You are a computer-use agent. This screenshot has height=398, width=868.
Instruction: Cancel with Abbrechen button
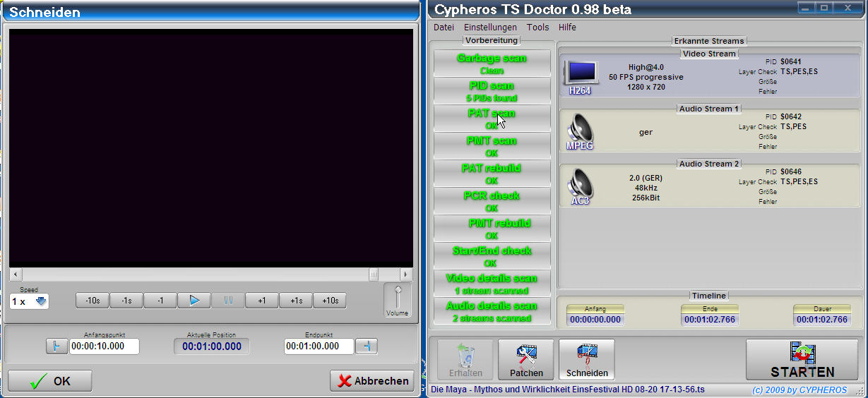372,381
